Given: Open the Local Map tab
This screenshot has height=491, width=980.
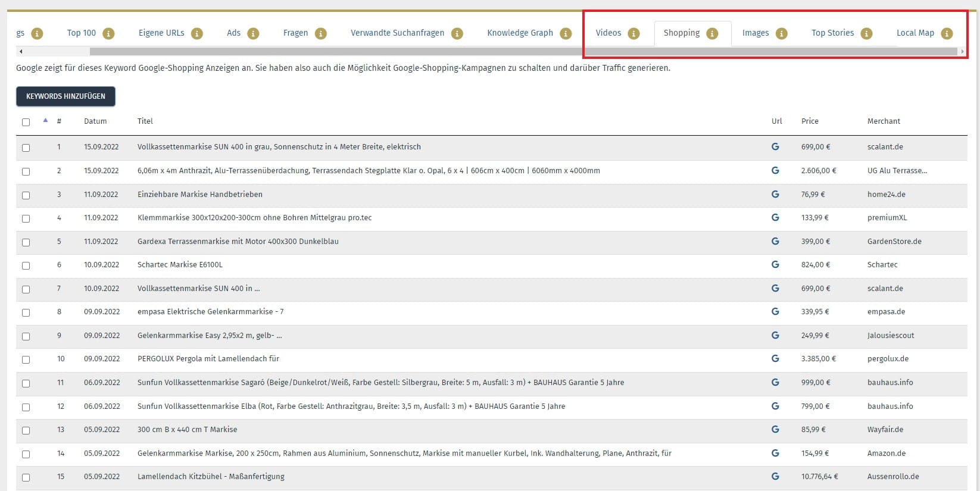Looking at the screenshot, I should coord(915,33).
